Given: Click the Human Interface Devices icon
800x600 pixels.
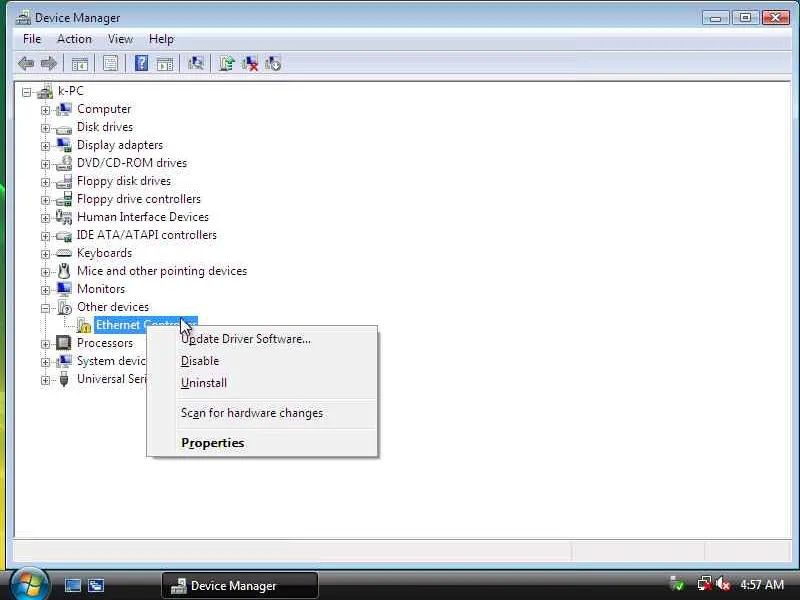Looking at the screenshot, I should click(x=64, y=217).
